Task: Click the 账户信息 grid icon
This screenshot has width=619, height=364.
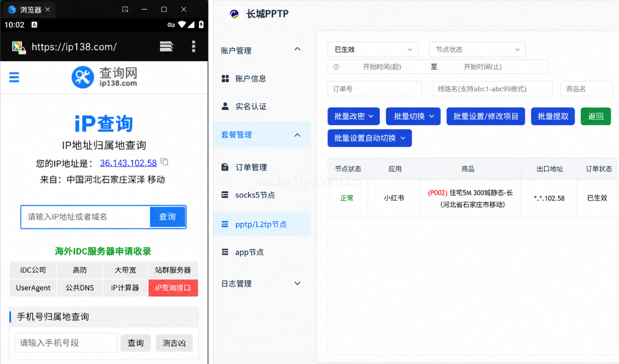Action: 225,79
